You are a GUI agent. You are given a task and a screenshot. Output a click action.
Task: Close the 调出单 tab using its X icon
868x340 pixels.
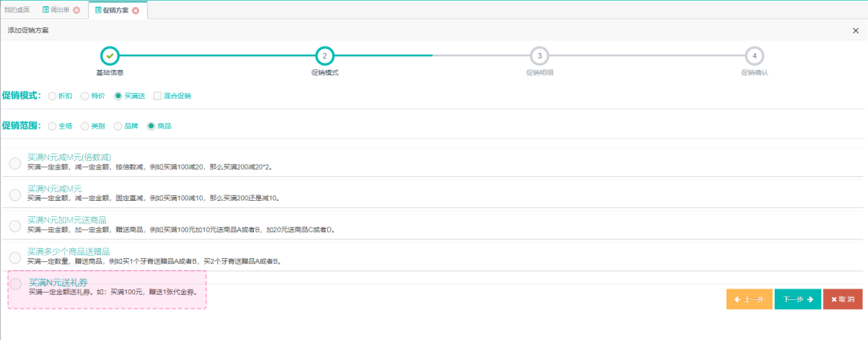pos(76,10)
